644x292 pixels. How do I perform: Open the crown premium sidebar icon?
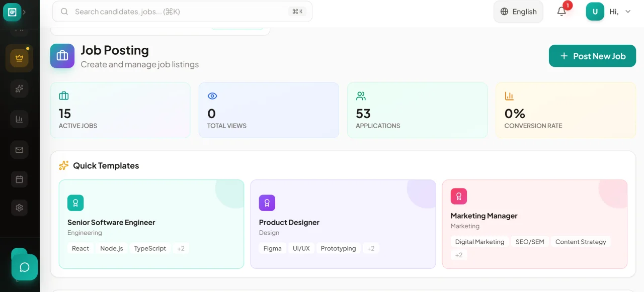(20, 58)
